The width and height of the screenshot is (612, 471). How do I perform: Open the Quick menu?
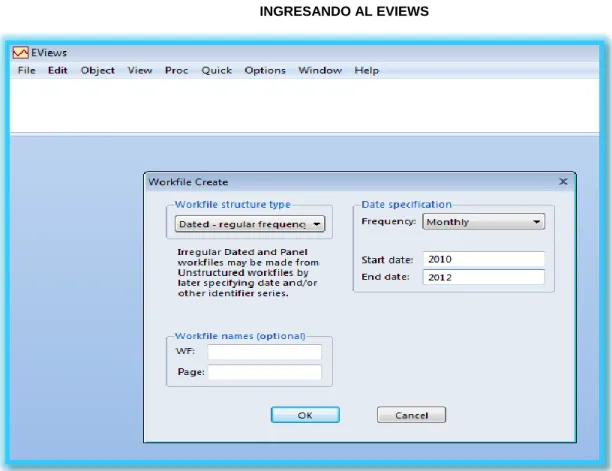point(217,71)
